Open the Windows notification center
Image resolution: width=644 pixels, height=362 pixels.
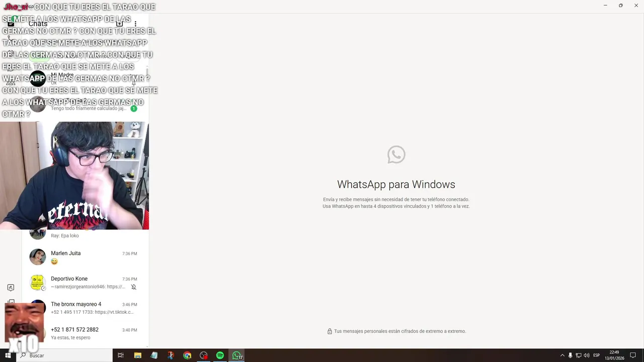[x=633, y=355]
